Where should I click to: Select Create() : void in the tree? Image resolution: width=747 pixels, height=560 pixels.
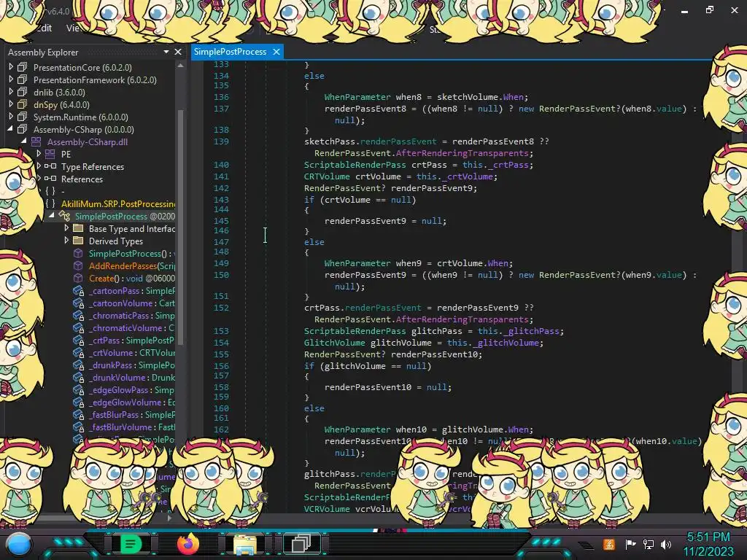[x=131, y=278]
